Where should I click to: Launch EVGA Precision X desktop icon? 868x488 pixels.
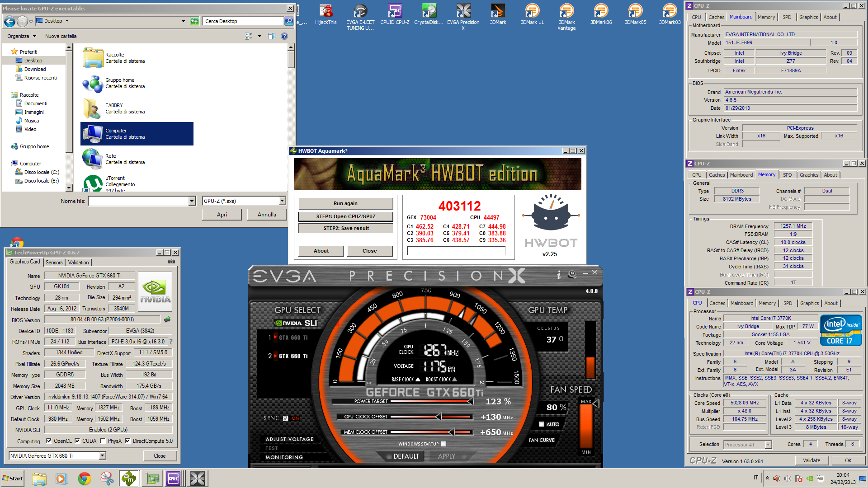pyautogui.click(x=463, y=17)
